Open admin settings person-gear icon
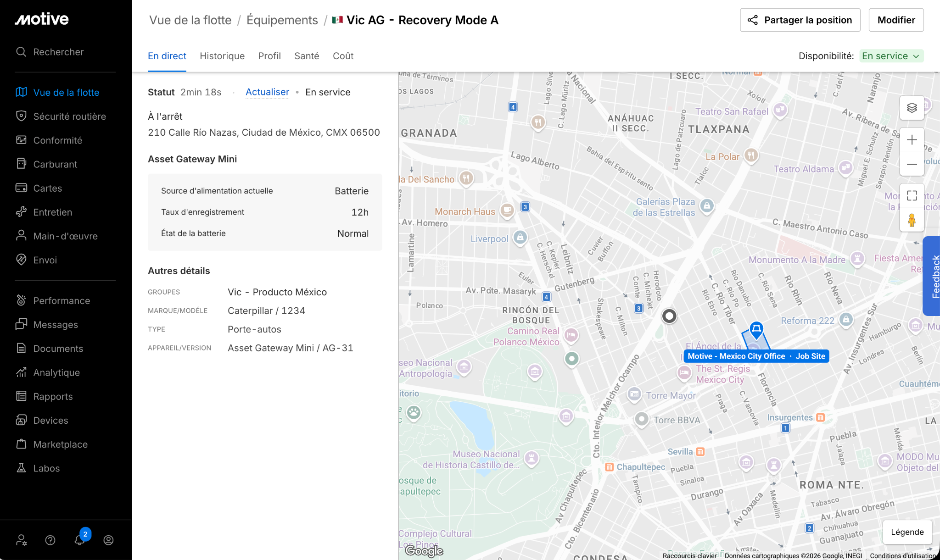The width and height of the screenshot is (940, 560). [21, 540]
